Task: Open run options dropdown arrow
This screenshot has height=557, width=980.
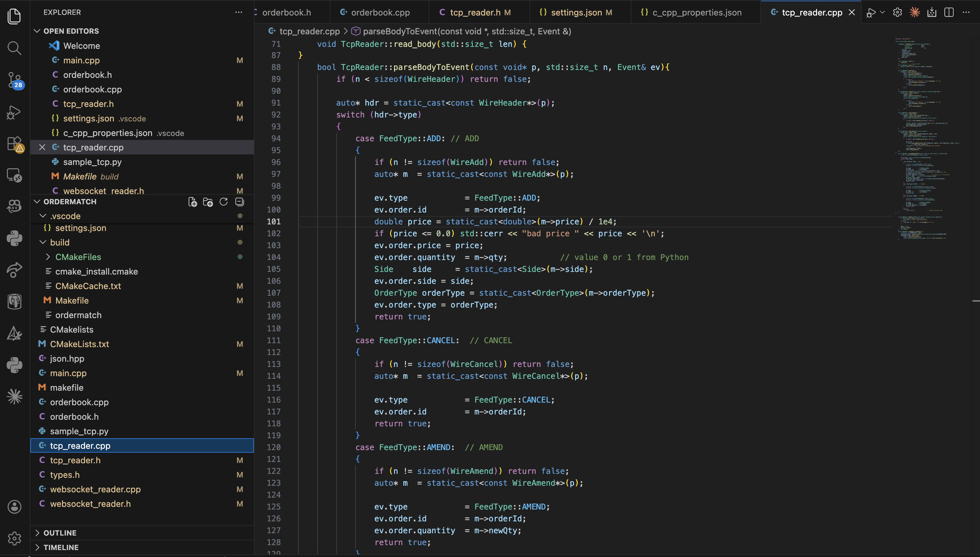Action: [882, 12]
